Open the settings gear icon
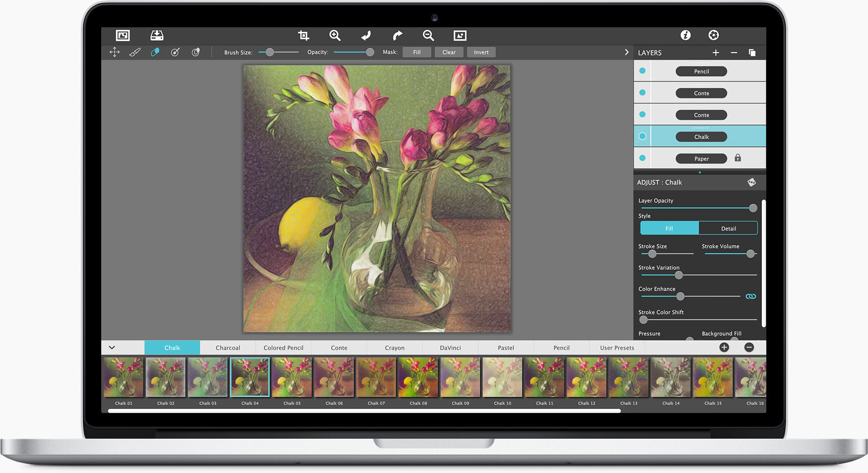The height and width of the screenshot is (473, 868). tap(713, 35)
